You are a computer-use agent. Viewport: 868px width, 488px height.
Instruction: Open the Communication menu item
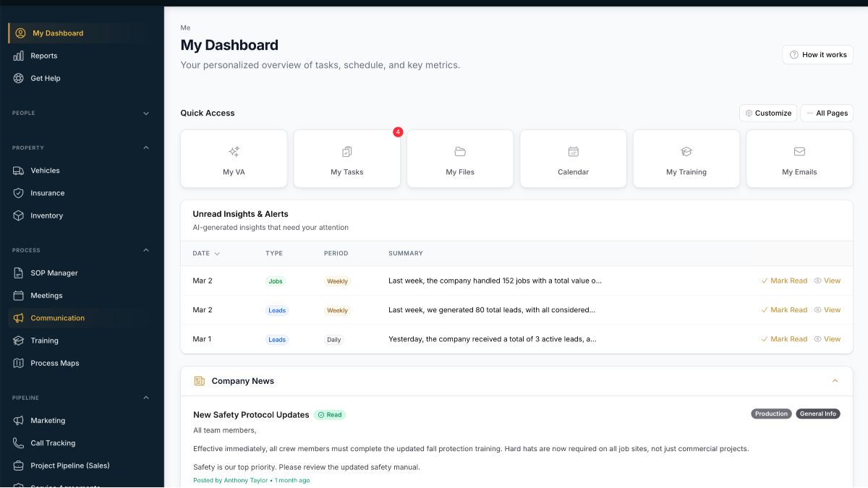59,317
